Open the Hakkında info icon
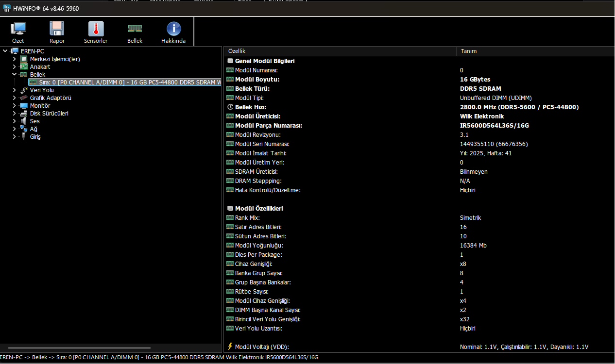615x364 pixels. tap(173, 29)
